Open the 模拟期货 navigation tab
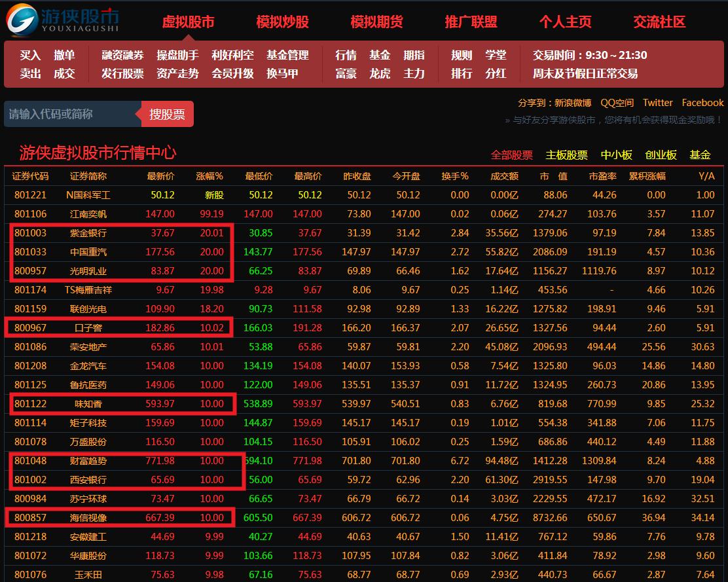 376,22
